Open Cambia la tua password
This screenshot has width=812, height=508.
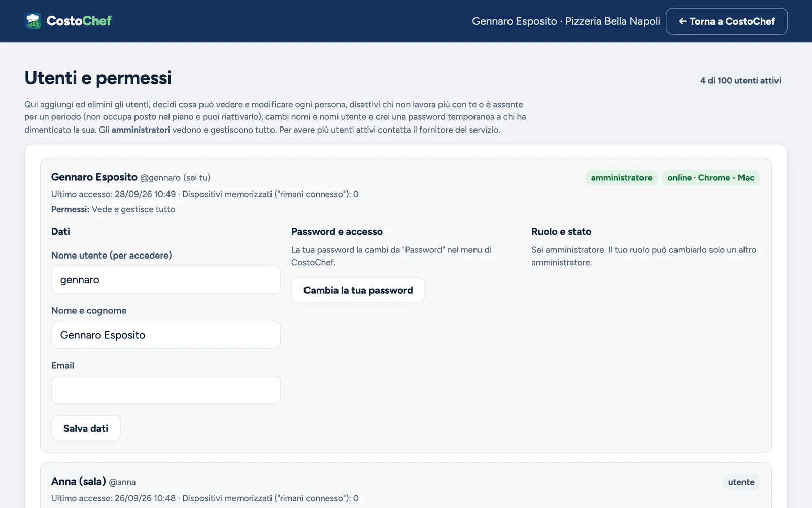358,290
